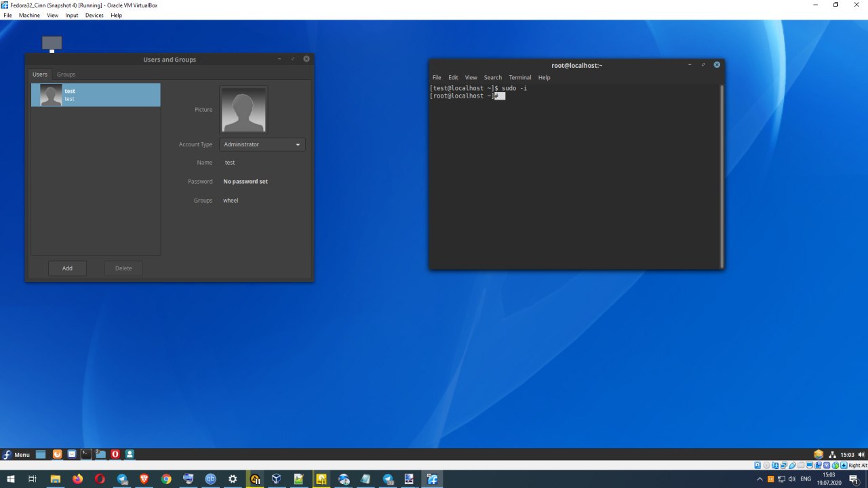Screen dimensions: 868x488
Task: Open Windows Task View
Action: [x=33, y=479]
